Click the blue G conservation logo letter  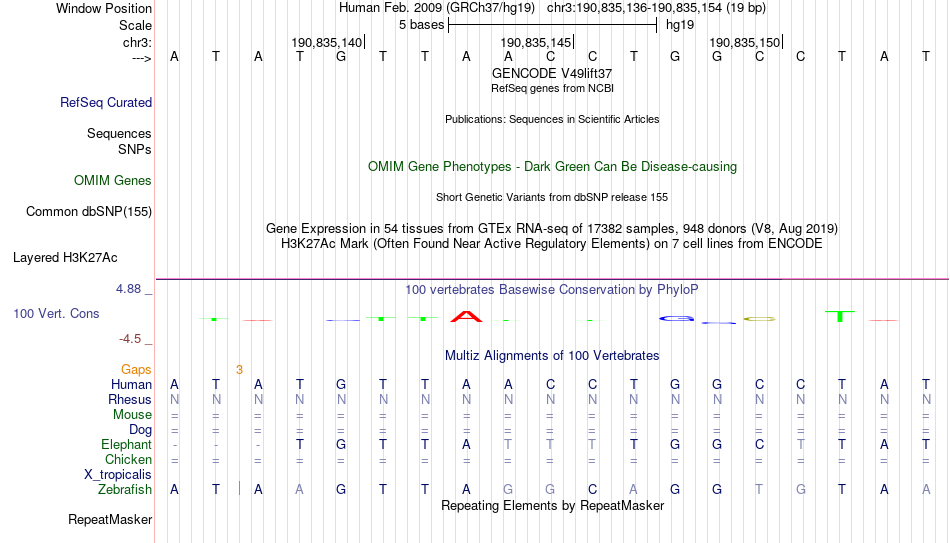[676, 318]
